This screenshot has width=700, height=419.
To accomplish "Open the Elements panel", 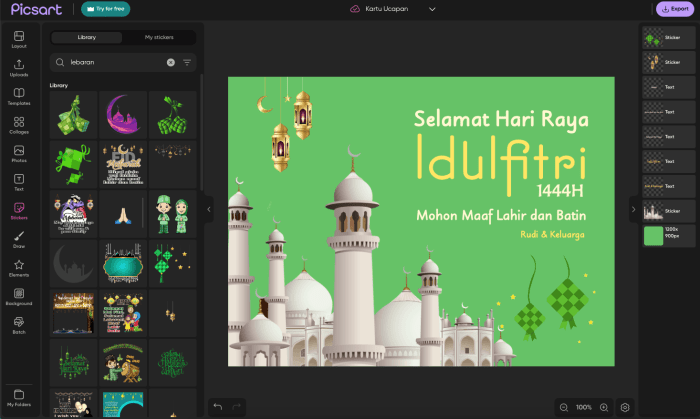I will (x=19, y=268).
